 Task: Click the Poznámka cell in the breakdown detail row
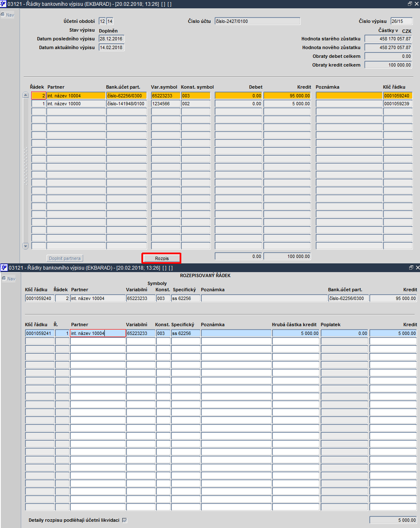click(x=237, y=333)
